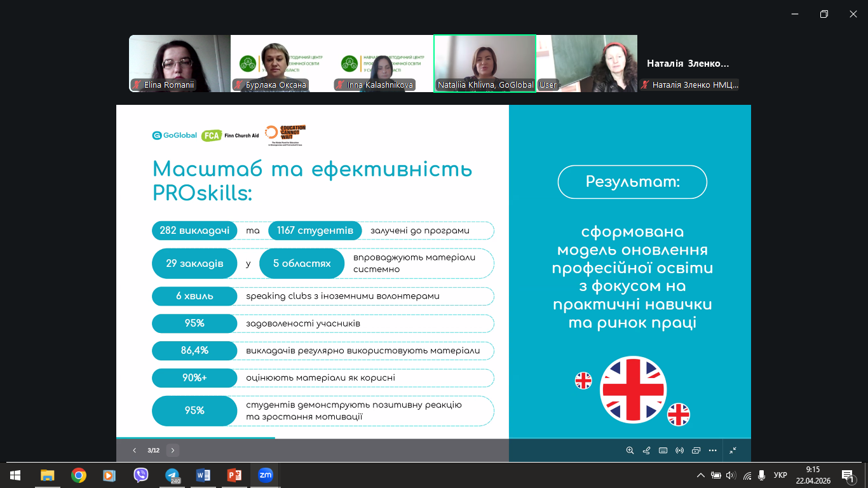This screenshot has height=488, width=868.
Task: Switch to Telegram in the taskbar
Action: [x=172, y=475]
